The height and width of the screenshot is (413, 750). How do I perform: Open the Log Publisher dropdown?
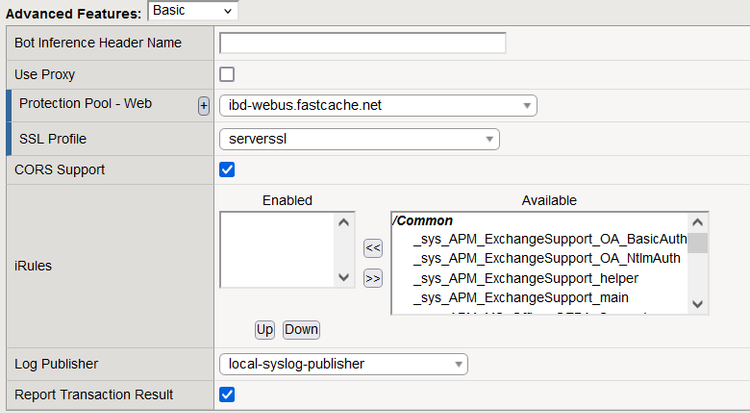coord(343,364)
